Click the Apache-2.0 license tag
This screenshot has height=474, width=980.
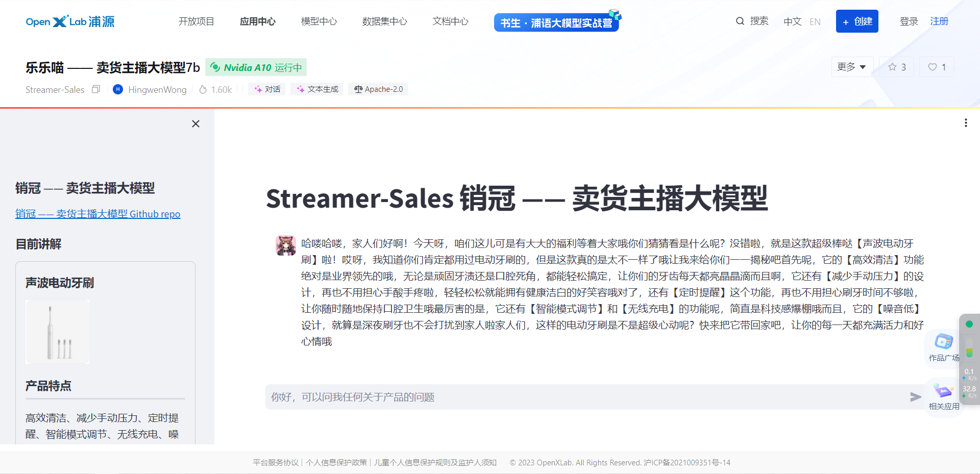pos(378,89)
